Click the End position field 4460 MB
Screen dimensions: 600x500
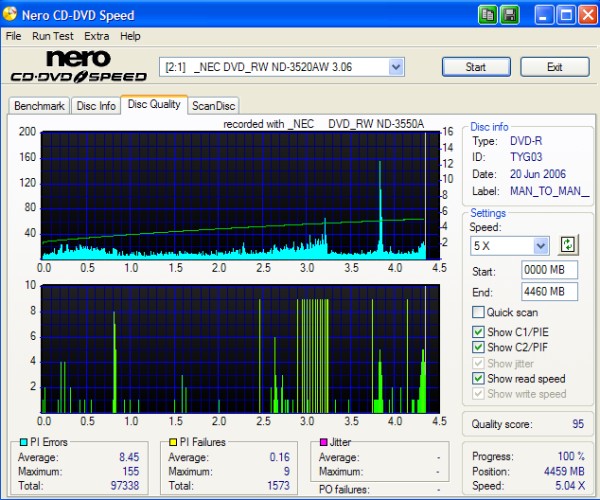(x=549, y=292)
